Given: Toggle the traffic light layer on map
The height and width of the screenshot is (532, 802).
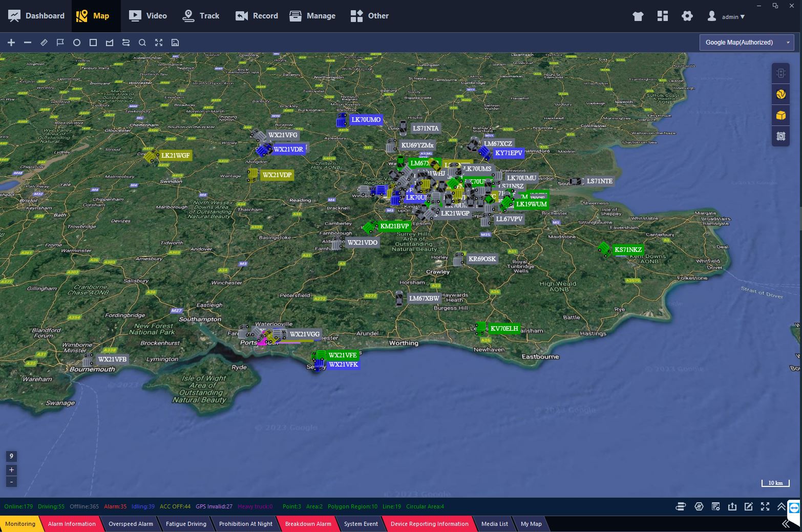Looking at the screenshot, I should point(780,73).
